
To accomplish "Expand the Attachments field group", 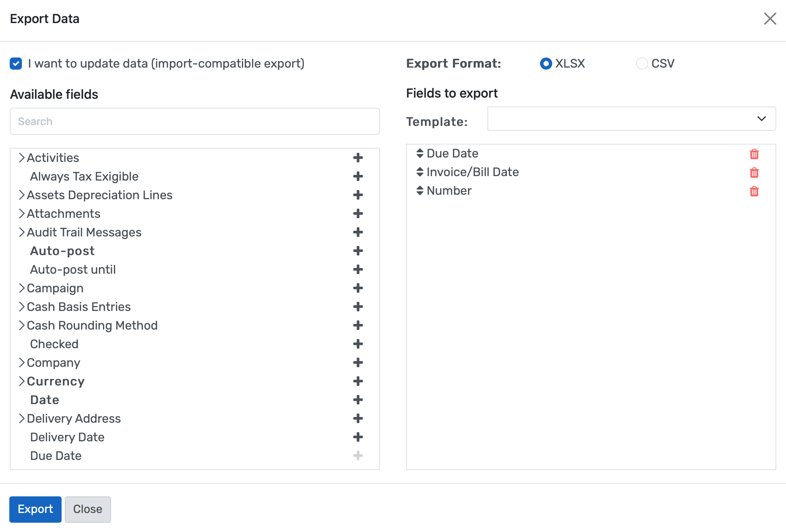I will (x=22, y=213).
